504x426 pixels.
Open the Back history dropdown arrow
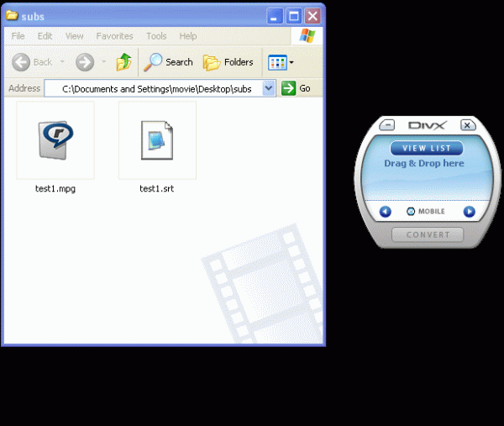click(62, 61)
